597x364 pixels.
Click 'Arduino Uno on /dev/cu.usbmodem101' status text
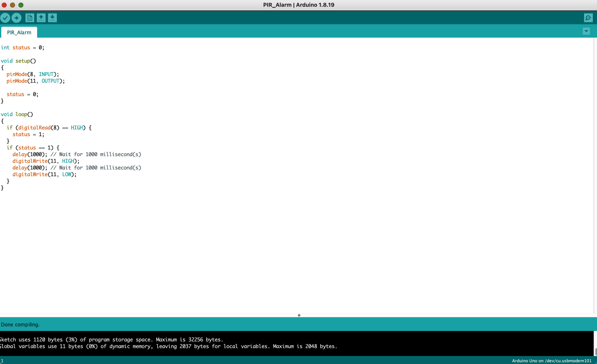551,361
